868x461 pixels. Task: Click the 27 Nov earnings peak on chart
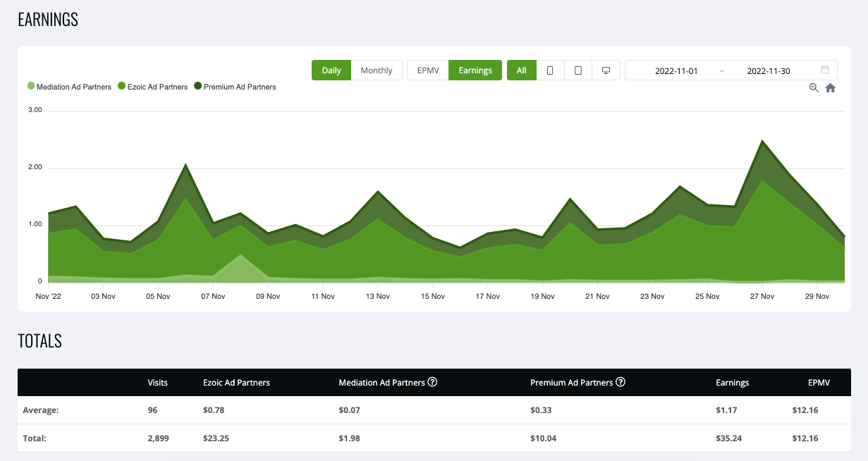(762, 141)
